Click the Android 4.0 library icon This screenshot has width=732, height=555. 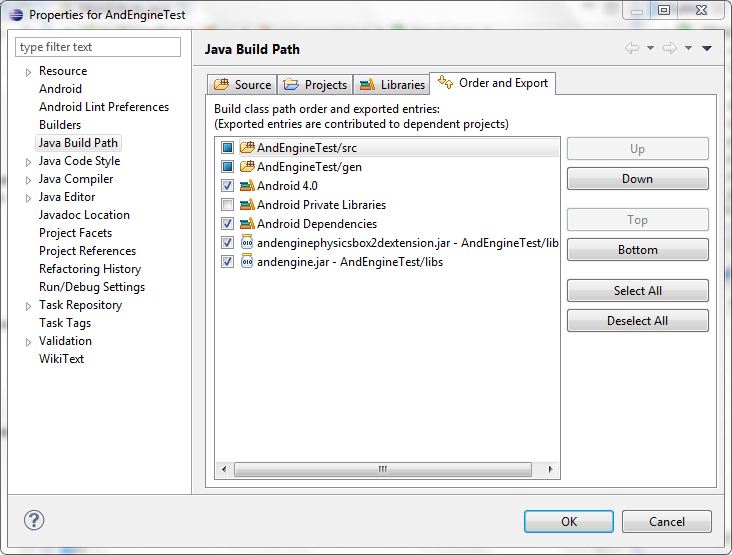point(247,186)
